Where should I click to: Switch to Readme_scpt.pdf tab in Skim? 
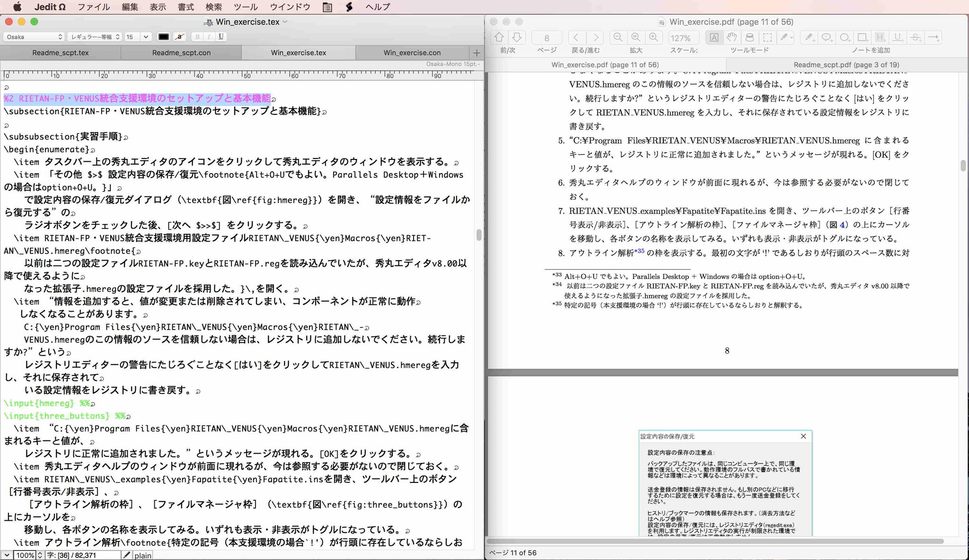coord(846,65)
